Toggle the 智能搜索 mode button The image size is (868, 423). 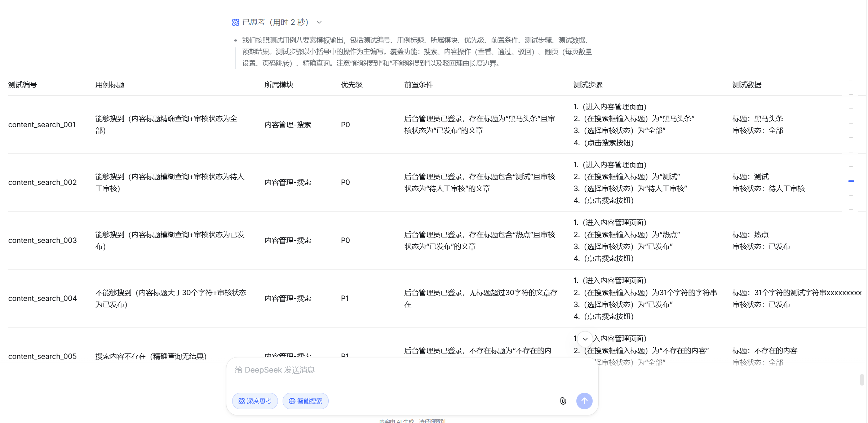pyautogui.click(x=305, y=401)
